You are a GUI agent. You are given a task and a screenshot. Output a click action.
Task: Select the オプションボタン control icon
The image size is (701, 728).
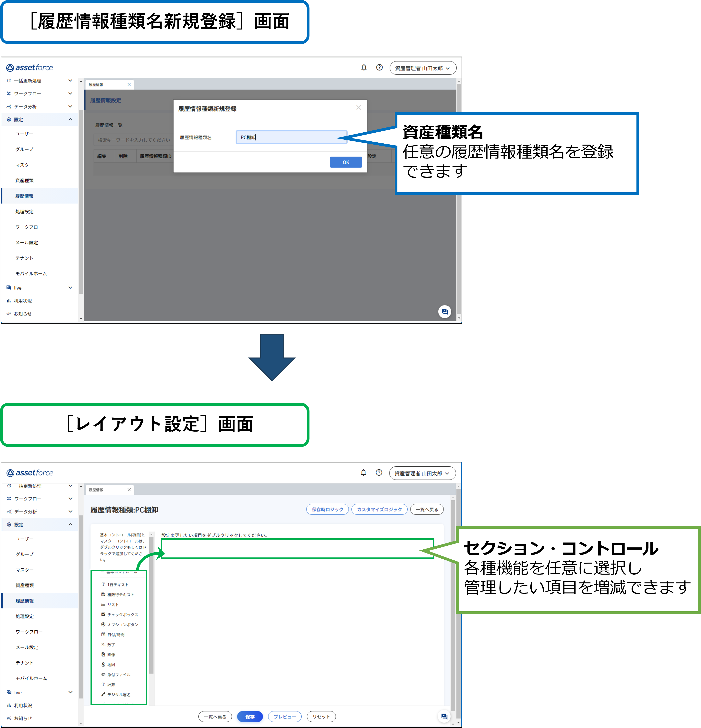[x=103, y=624]
